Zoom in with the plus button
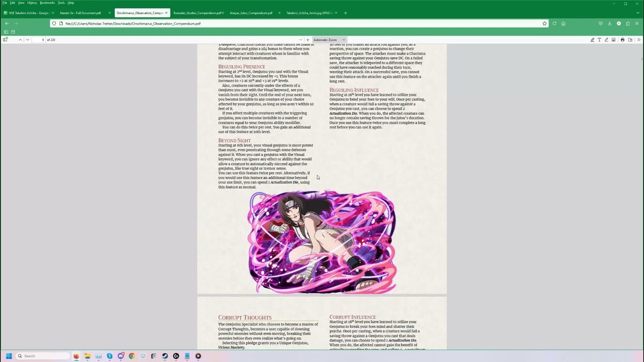Image resolution: width=644 pixels, height=362 pixels. [307, 40]
